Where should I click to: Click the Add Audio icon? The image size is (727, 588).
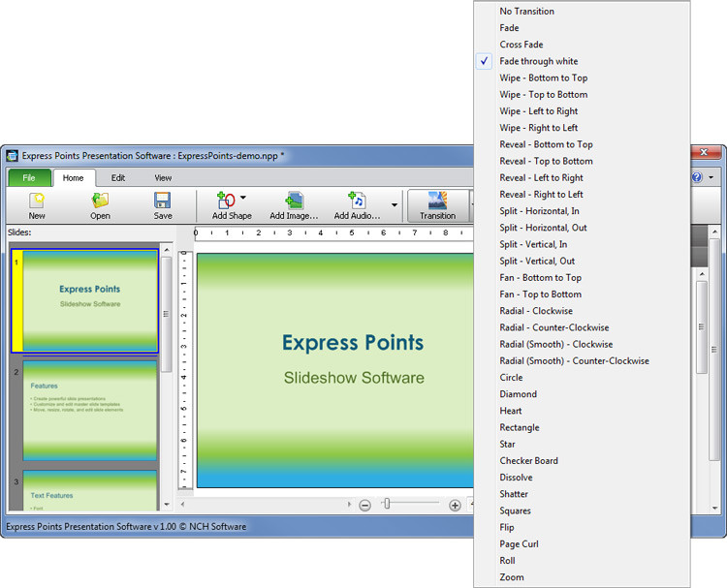(x=357, y=201)
